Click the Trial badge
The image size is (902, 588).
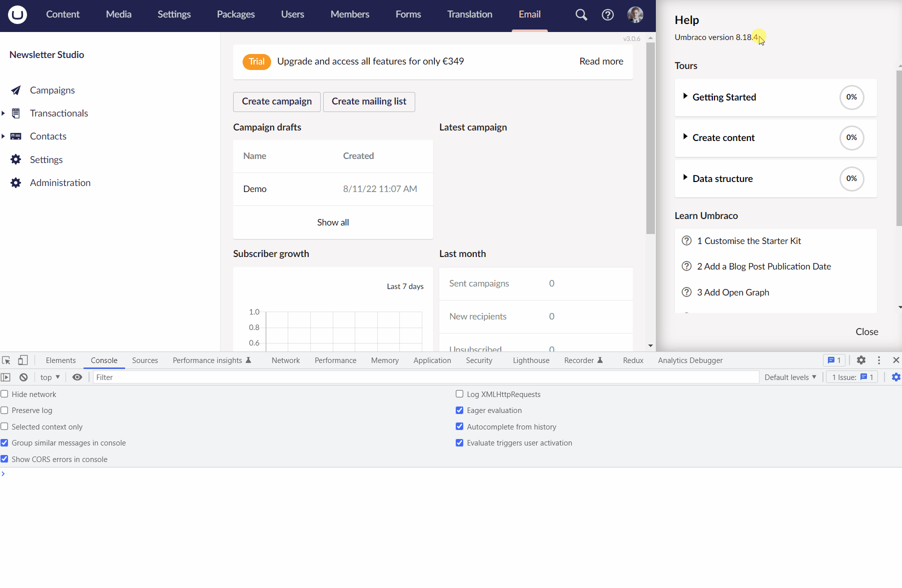(257, 61)
